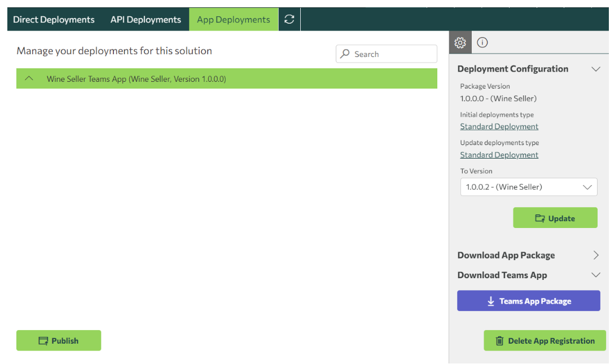The image size is (610, 364).
Task: Open the gear settings panel tab
Action: [x=460, y=42]
